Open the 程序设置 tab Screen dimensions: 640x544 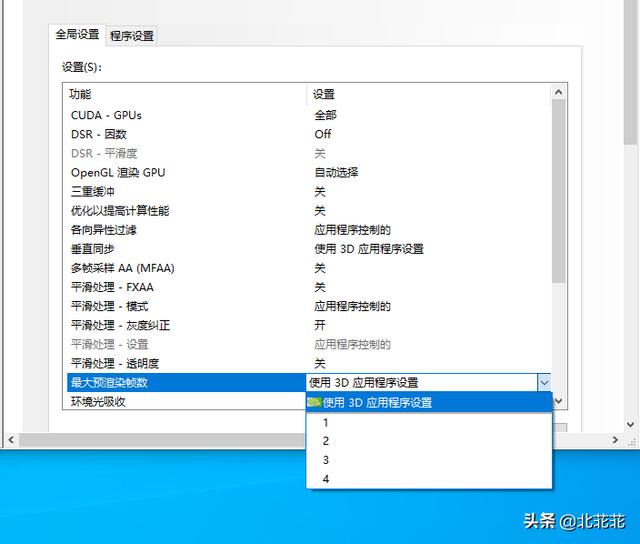point(131,36)
